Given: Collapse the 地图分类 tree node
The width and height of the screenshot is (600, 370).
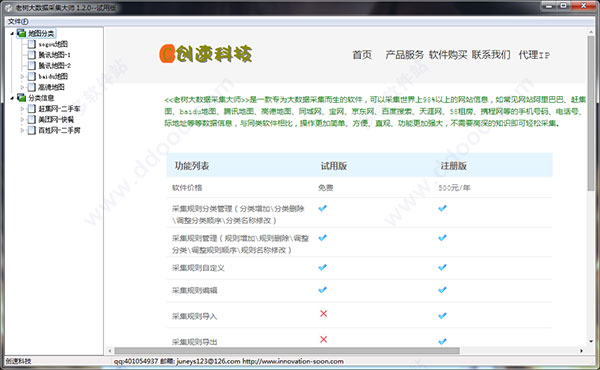Looking at the screenshot, I should click(12, 34).
